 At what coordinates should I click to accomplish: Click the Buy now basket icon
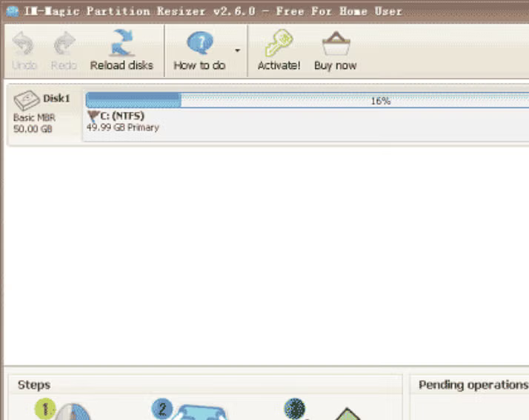tap(336, 44)
